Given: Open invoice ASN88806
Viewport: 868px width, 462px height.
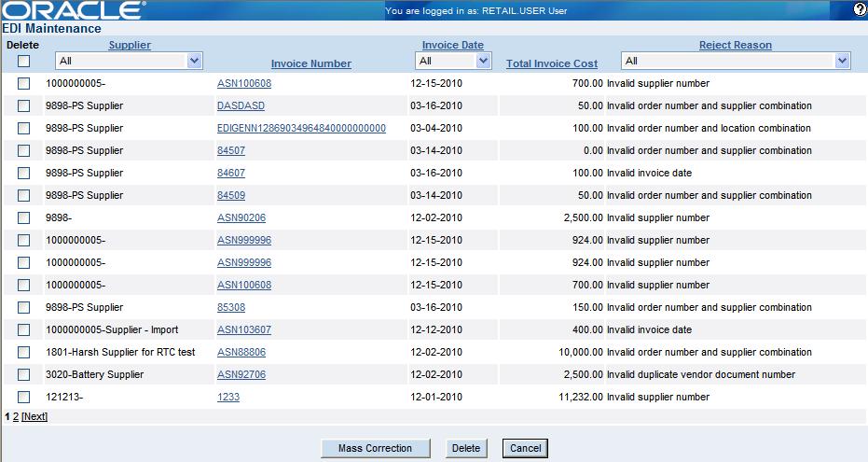Looking at the screenshot, I should tap(241, 352).
